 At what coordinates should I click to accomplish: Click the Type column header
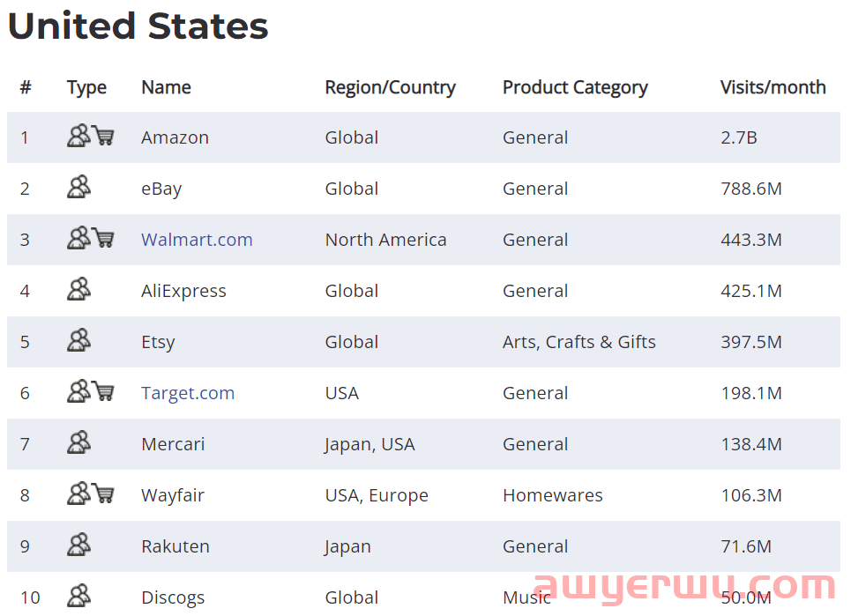(86, 88)
